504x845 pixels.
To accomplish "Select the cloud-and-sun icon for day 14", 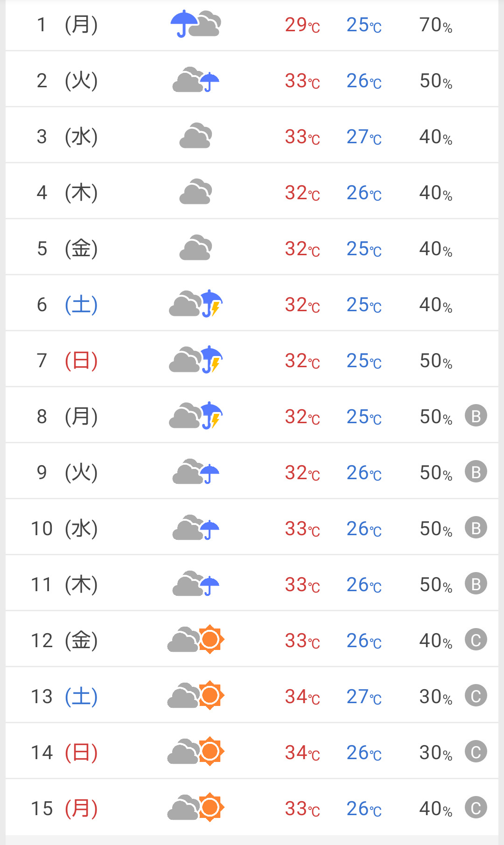I will coord(196,752).
